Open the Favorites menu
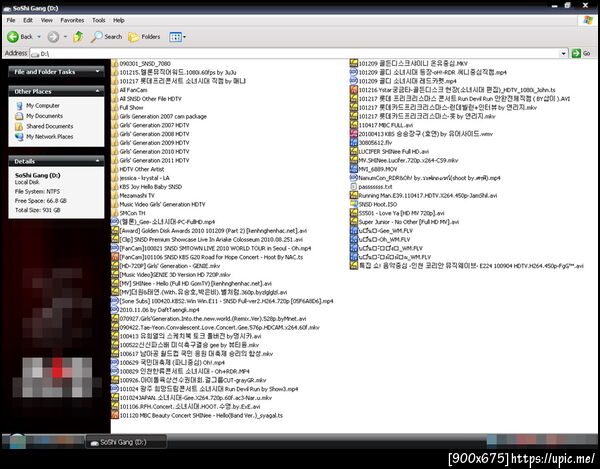 click(x=72, y=20)
